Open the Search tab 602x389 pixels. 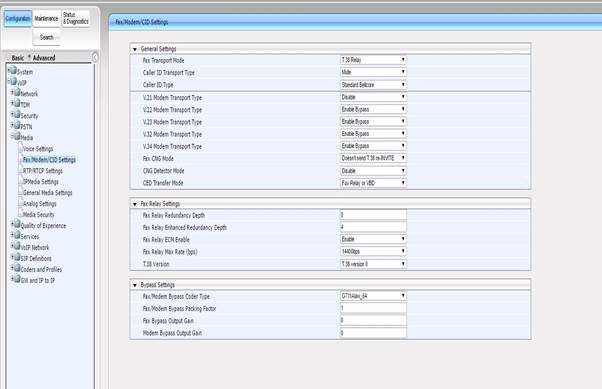[46, 37]
